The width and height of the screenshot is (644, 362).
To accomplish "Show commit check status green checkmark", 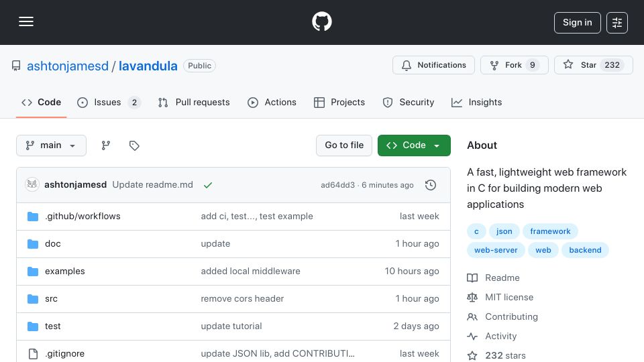I will (208, 185).
